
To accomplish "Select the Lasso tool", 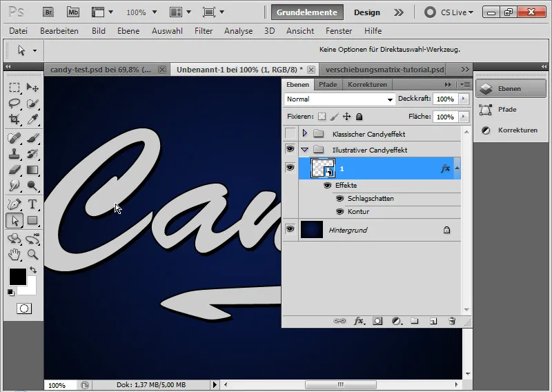I will coord(14,104).
